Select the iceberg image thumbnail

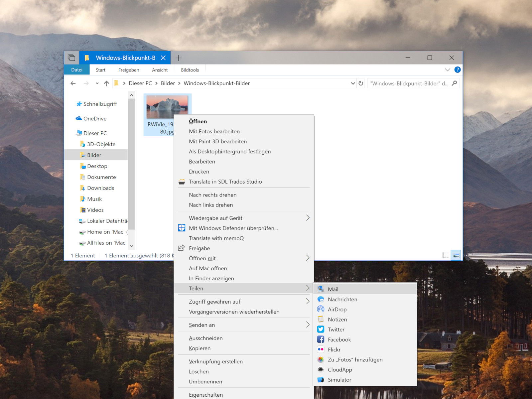(167, 107)
